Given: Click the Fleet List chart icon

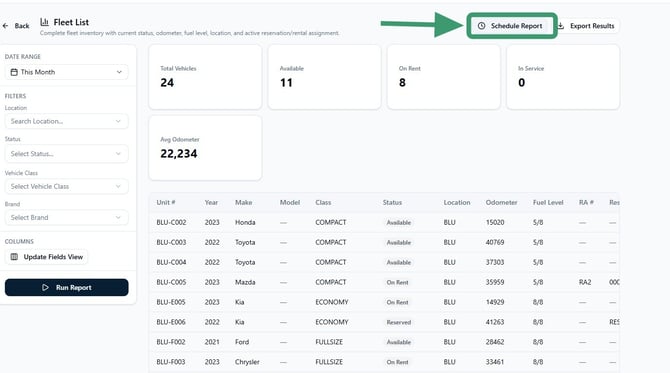Looking at the screenshot, I should (44, 22).
